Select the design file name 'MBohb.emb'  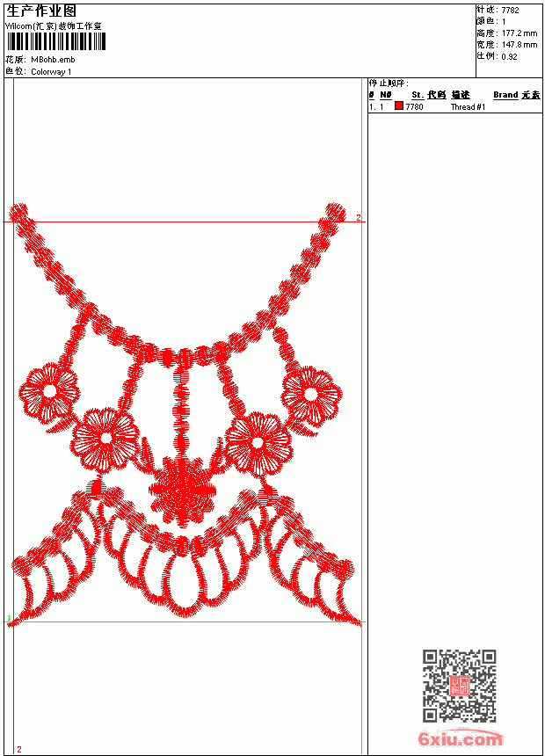pos(53,60)
